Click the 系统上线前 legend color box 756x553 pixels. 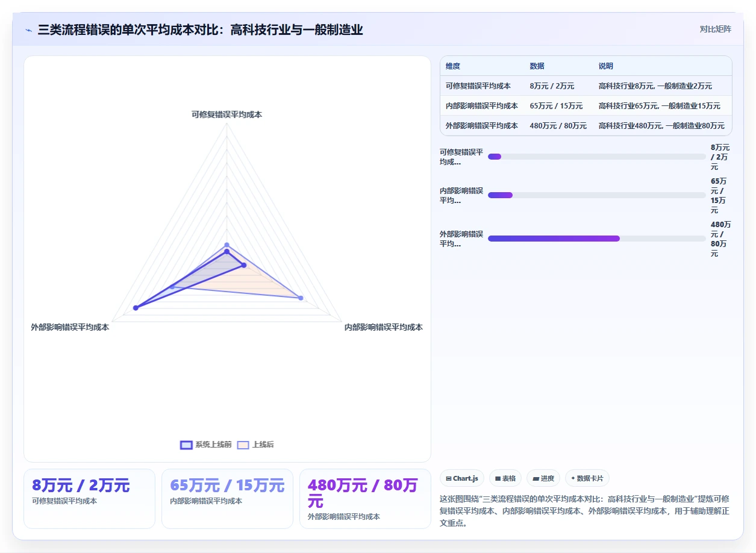[186, 445]
